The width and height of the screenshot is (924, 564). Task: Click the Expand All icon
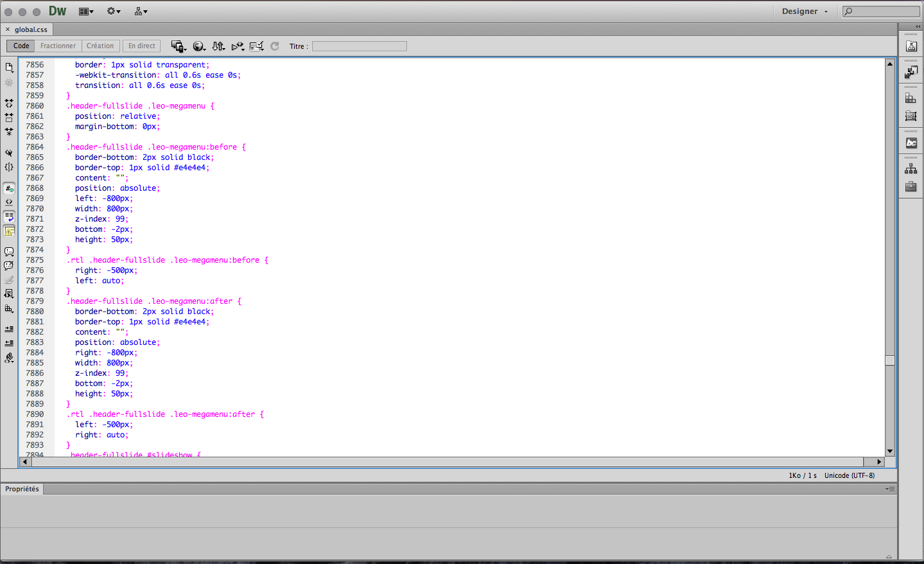[x=9, y=132]
